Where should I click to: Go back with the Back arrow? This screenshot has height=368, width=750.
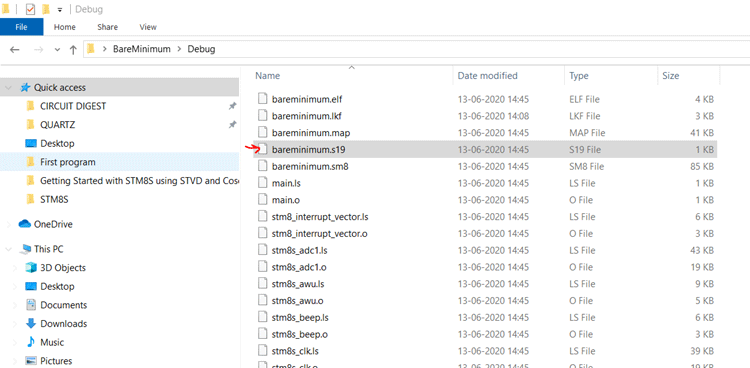15,49
